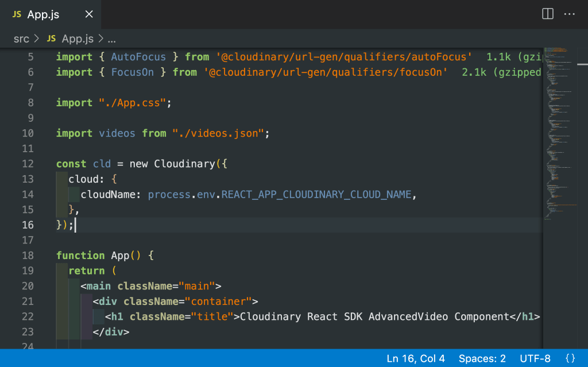Close the App.js tab
Viewport: 588px width, 367px height.
(x=89, y=14)
